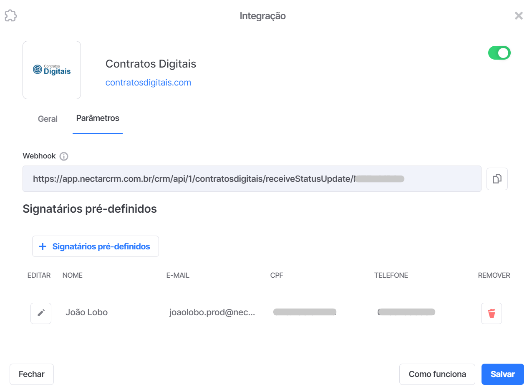Select the Parâmetros tab
The height and width of the screenshot is (392, 532).
point(98,118)
